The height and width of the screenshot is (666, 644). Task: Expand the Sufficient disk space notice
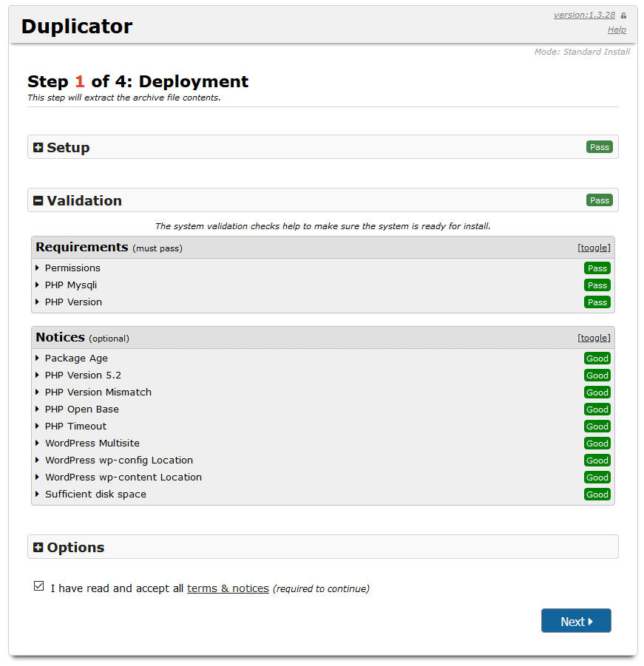95,495
